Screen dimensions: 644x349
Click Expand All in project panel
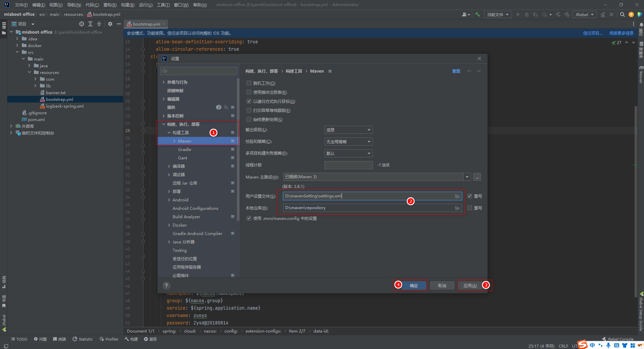[x=90, y=24]
